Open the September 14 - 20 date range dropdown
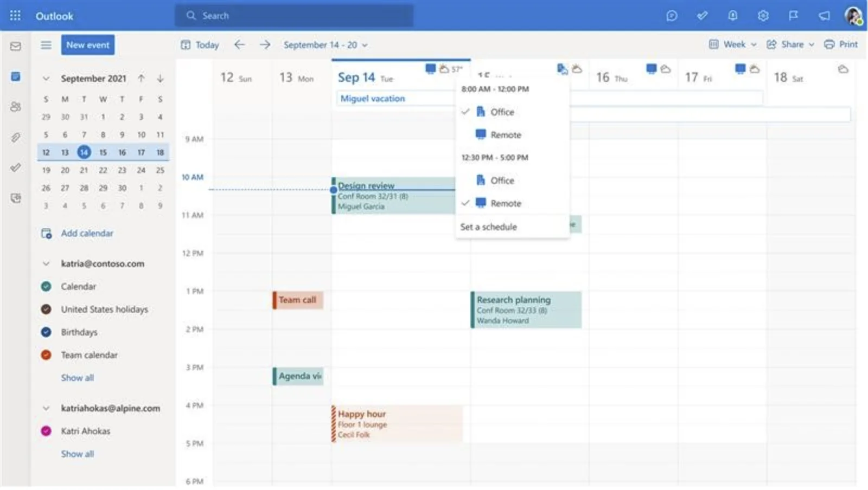 point(325,45)
